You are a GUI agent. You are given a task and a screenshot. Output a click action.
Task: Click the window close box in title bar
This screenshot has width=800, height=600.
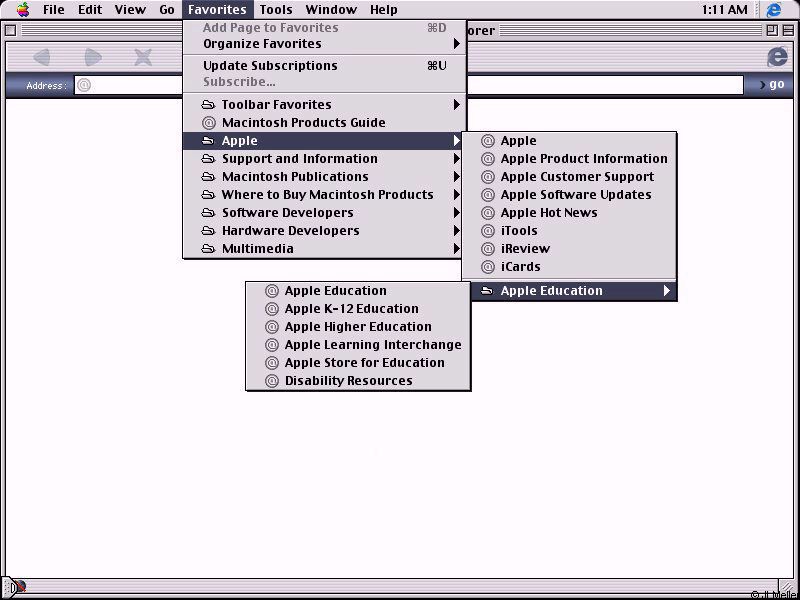(11, 31)
